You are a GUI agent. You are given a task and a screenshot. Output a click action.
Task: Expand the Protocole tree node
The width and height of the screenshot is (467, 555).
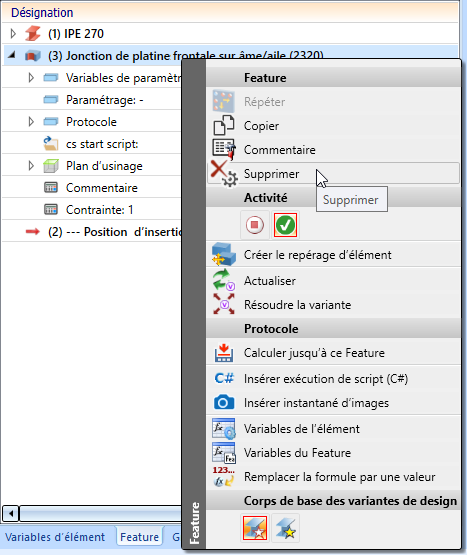coord(31,121)
